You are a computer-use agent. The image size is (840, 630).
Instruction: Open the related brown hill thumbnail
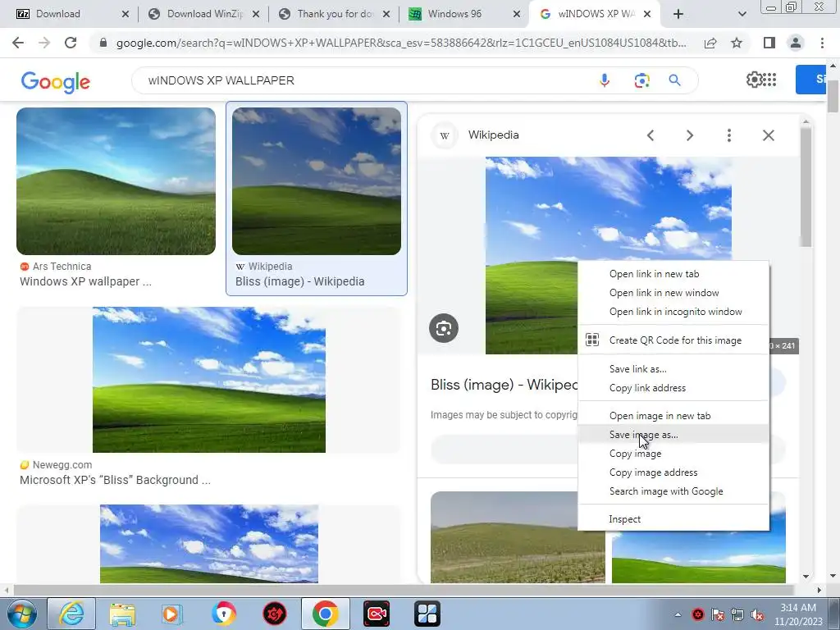[x=518, y=537]
